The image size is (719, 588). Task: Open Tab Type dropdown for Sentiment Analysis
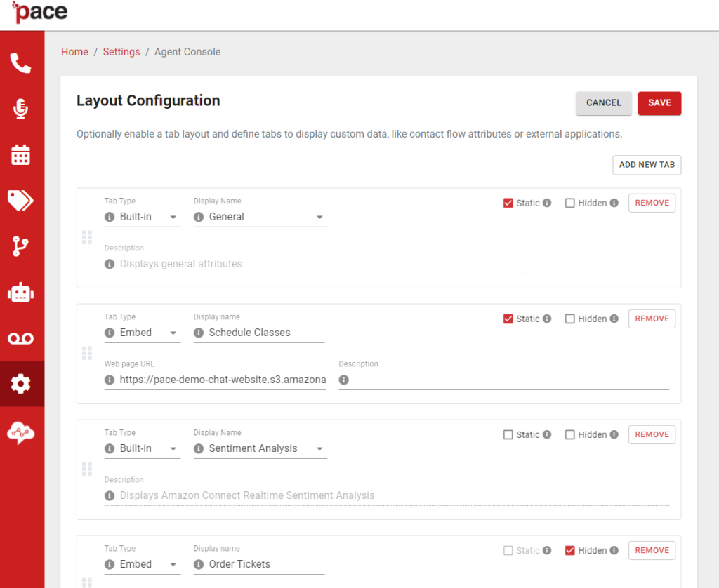tap(143, 448)
